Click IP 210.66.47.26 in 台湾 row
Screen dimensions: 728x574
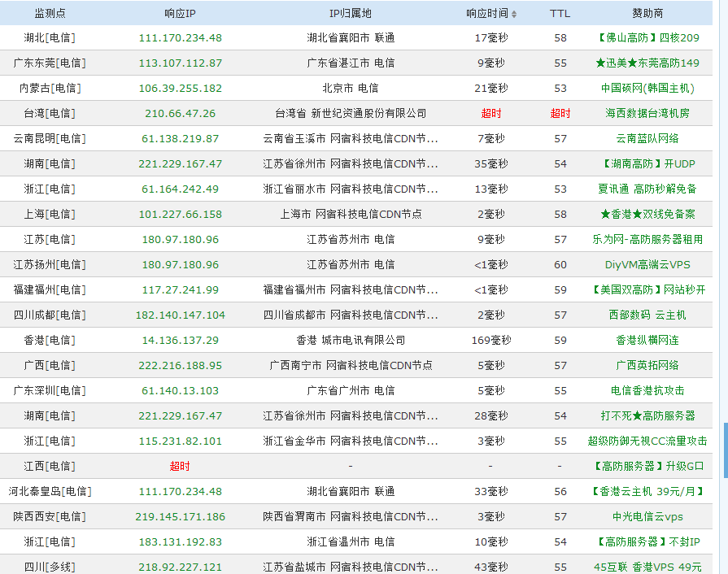(180, 113)
